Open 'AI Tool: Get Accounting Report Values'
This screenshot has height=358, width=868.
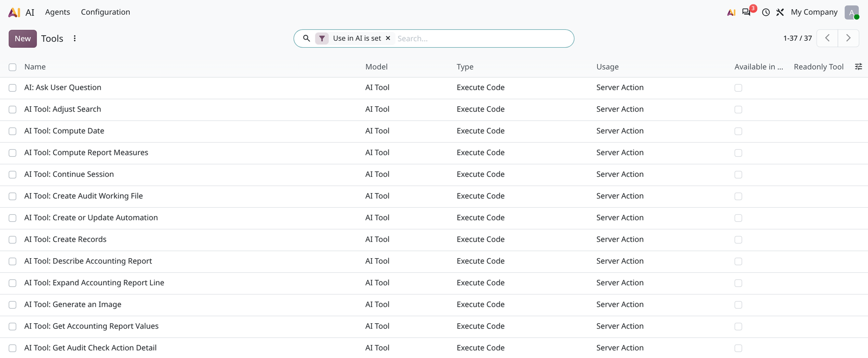92,326
